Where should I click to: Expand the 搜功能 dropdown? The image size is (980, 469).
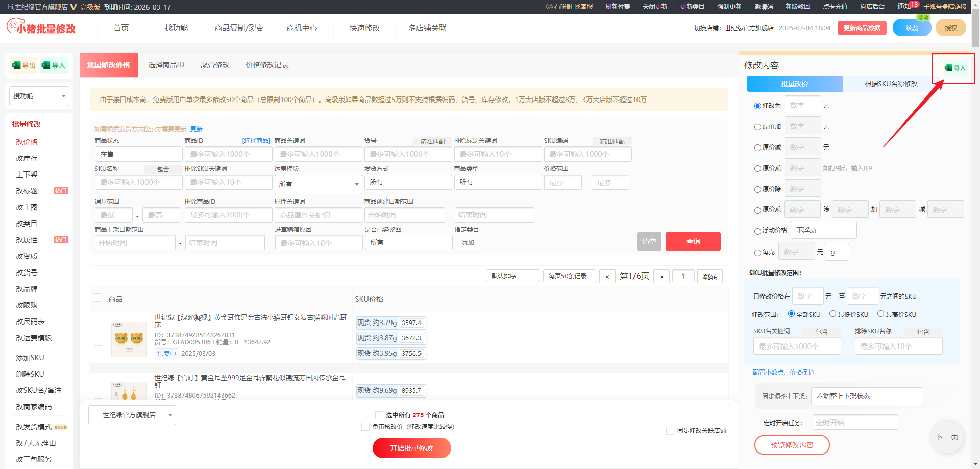[39, 96]
